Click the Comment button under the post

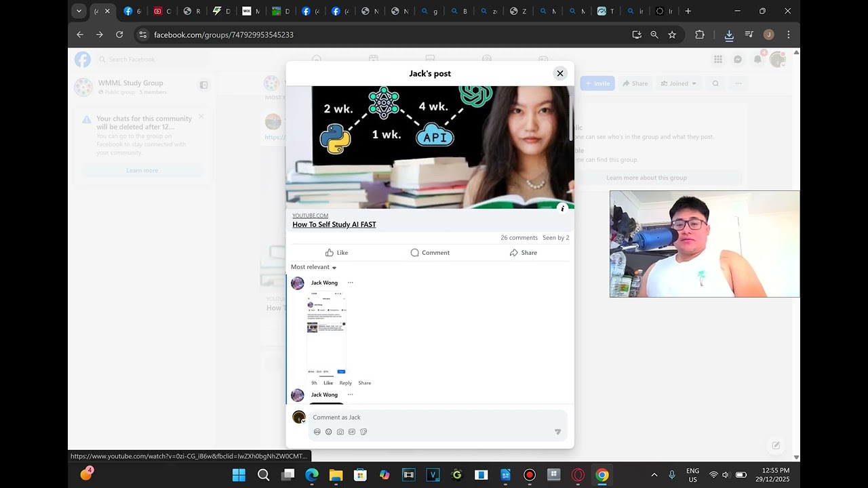(x=430, y=253)
